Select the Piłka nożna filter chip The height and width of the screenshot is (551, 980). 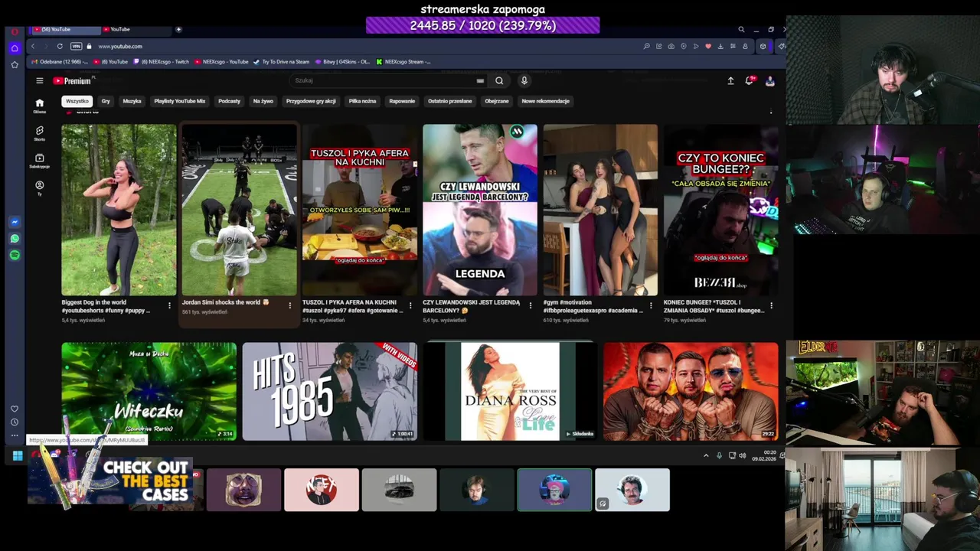362,101
